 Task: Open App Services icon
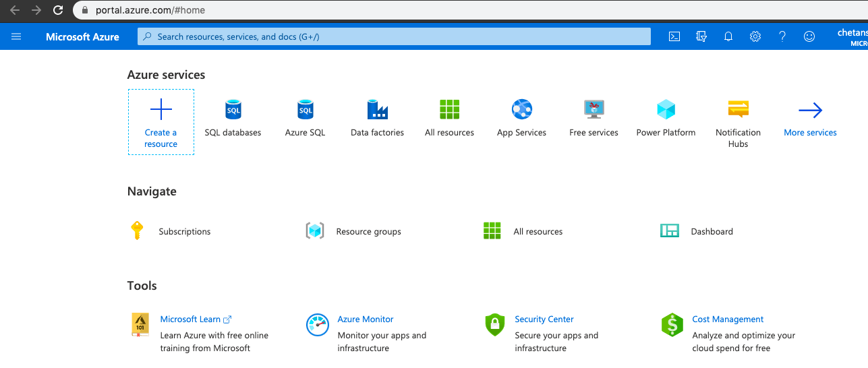click(522, 109)
